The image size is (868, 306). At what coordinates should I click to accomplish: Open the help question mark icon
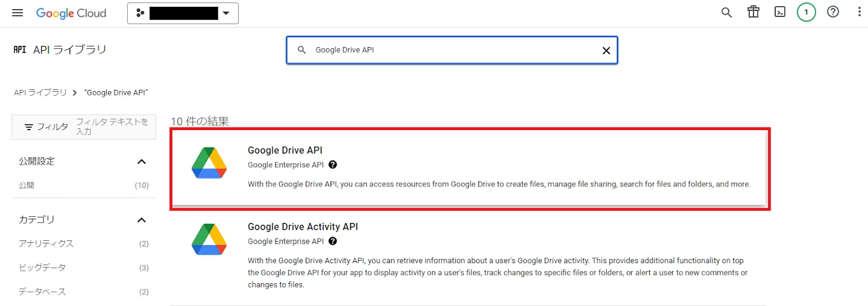[x=833, y=12]
